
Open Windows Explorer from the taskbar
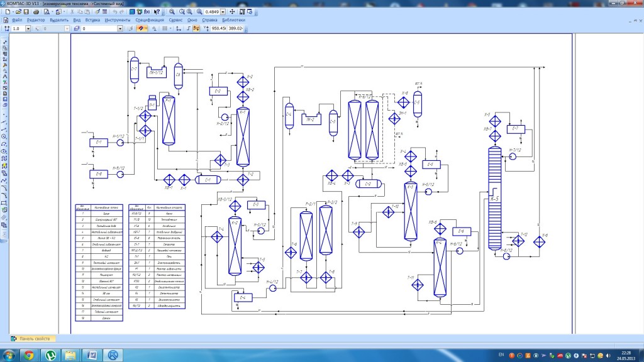coord(70,355)
